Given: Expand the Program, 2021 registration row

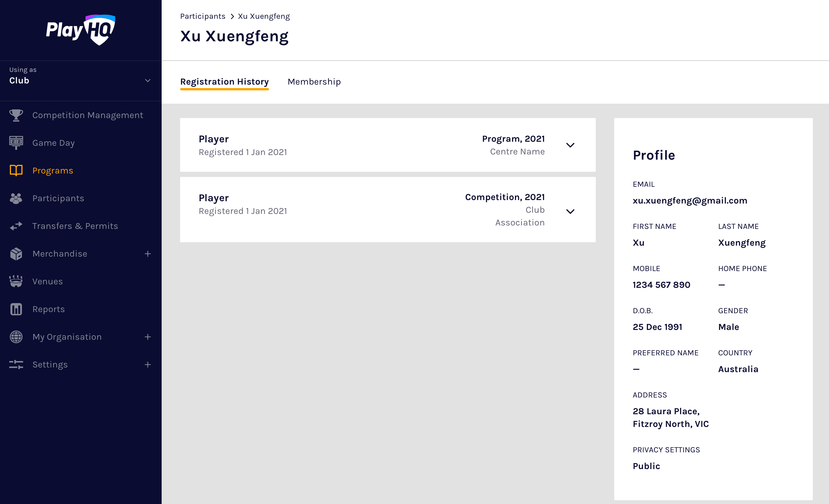Looking at the screenshot, I should pyautogui.click(x=570, y=145).
